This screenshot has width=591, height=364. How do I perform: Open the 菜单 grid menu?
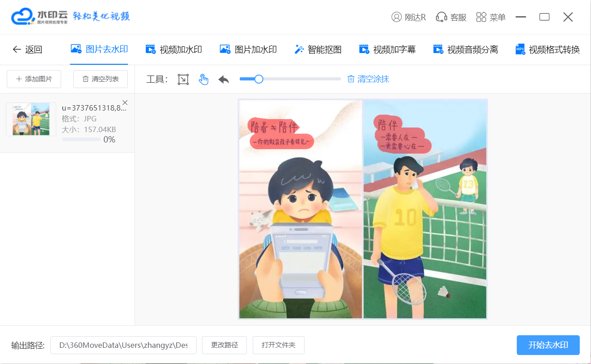[481, 17]
